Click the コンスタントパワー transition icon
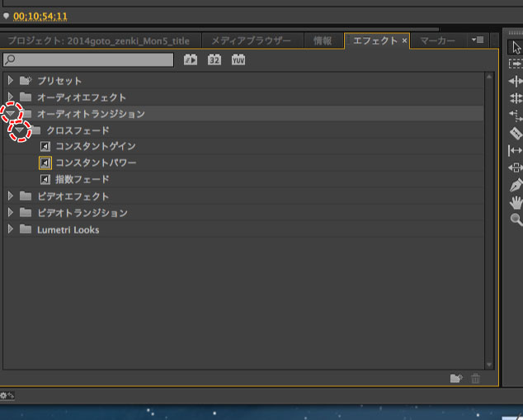 pos(45,163)
